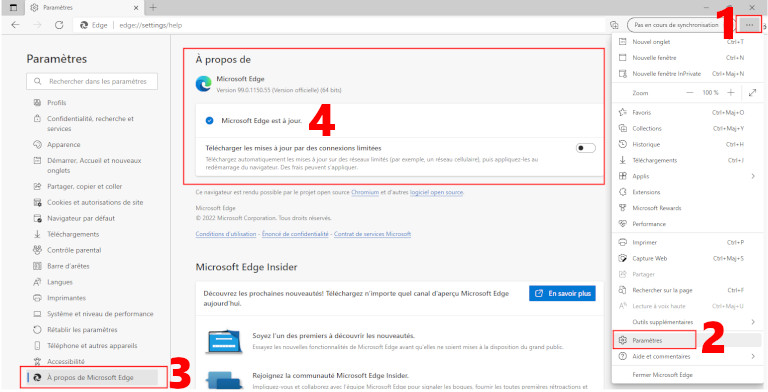Open Téléphone et autres appareils

point(92,345)
